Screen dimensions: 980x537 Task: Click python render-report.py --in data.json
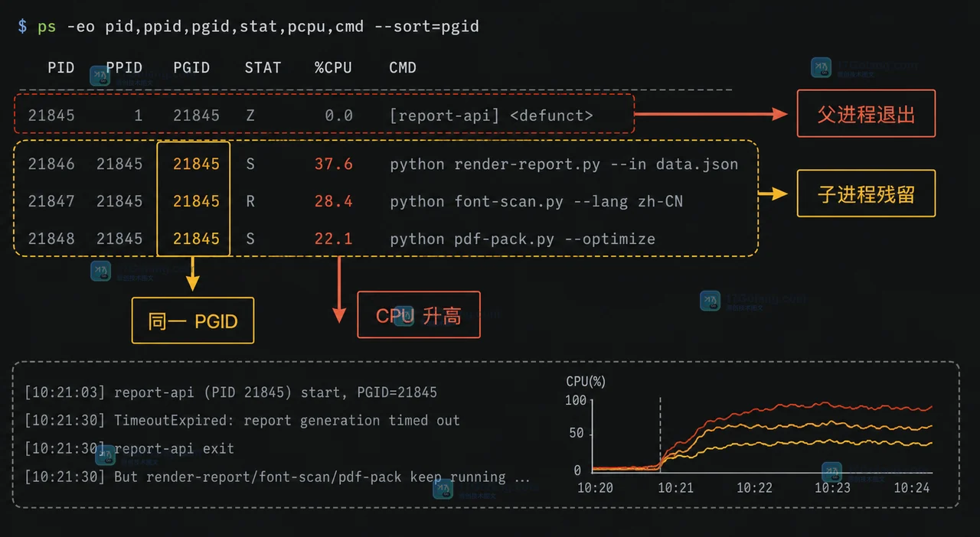564,164
